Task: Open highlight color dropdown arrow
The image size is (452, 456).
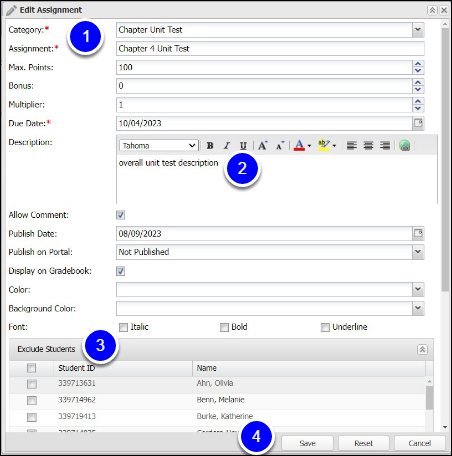Action: (x=334, y=146)
